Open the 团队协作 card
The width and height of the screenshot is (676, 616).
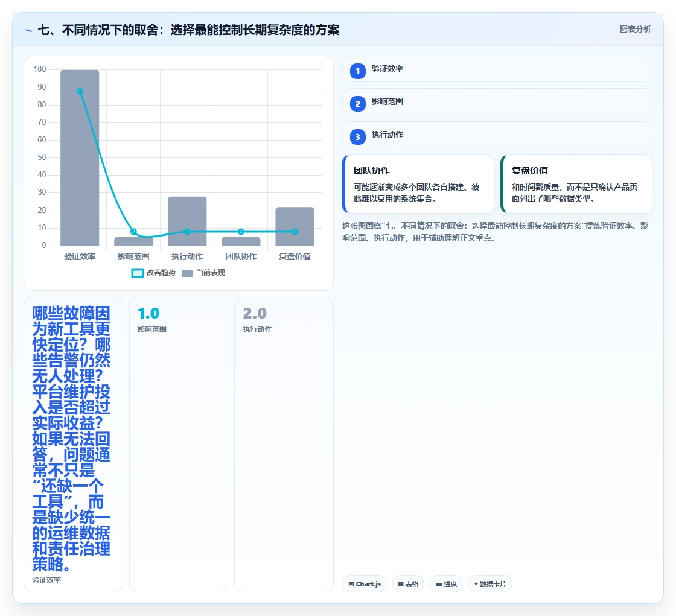[x=418, y=184]
